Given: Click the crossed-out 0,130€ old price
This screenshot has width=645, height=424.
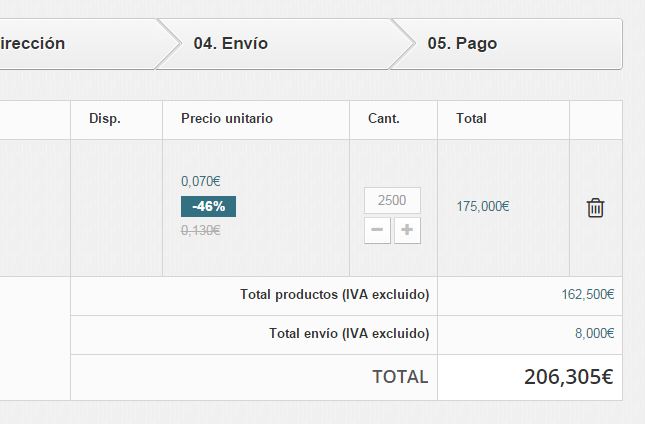Looking at the screenshot, I should [x=201, y=230].
